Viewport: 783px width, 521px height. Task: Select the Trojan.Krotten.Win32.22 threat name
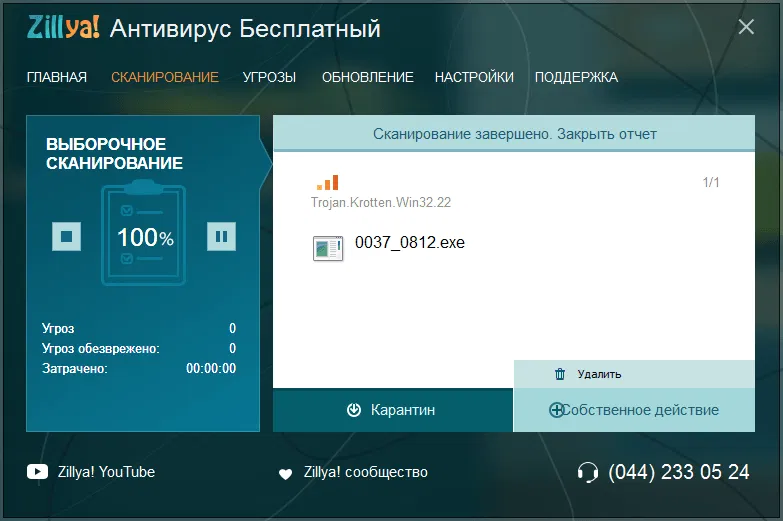381,202
